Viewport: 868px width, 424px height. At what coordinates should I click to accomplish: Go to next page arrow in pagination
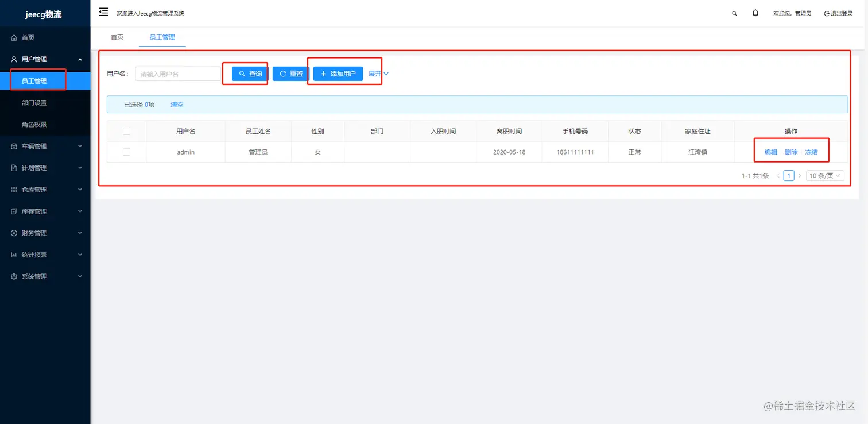(x=800, y=176)
